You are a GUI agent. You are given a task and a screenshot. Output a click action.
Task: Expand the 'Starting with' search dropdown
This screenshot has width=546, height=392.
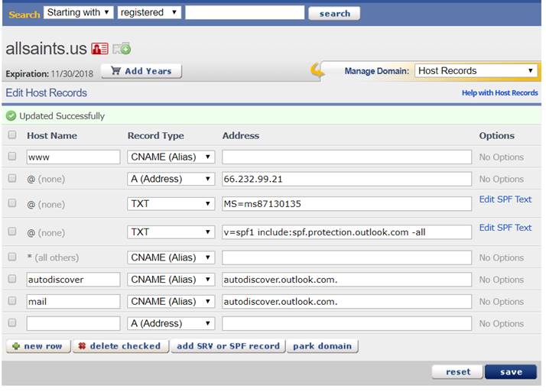tap(78, 13)
